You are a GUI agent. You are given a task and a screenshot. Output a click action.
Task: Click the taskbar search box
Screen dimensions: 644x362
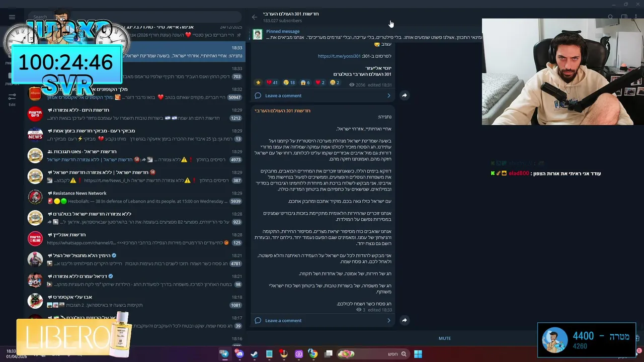tap(373, 354)
